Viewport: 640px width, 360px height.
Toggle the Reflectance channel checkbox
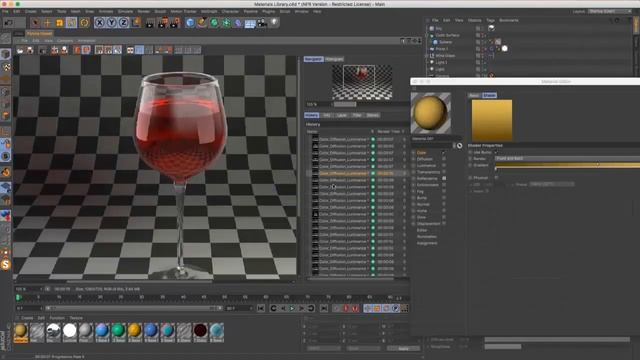pyautogui.click(x=444, y=178)
